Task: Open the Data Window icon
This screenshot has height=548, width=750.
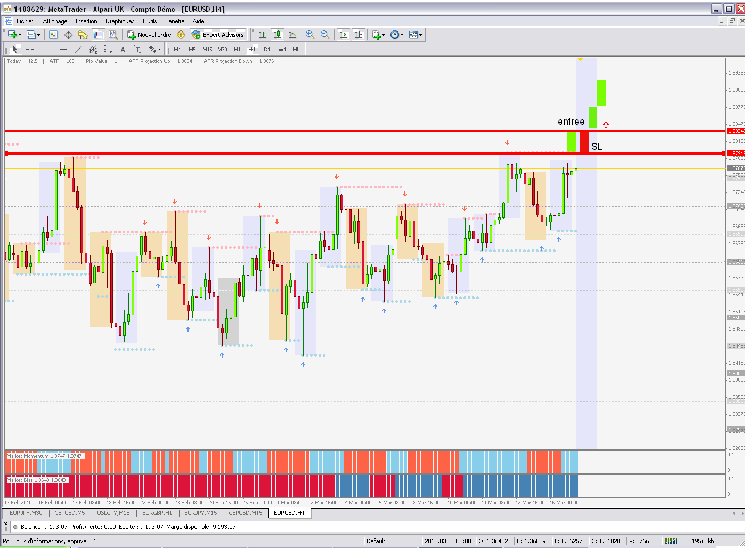Action: tap(68, 34)
